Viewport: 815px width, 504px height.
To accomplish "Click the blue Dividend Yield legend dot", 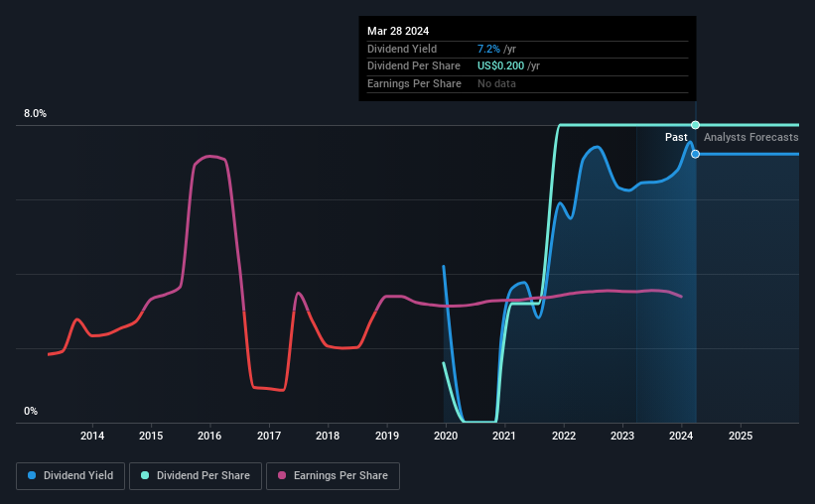I will tap(32, 475).
